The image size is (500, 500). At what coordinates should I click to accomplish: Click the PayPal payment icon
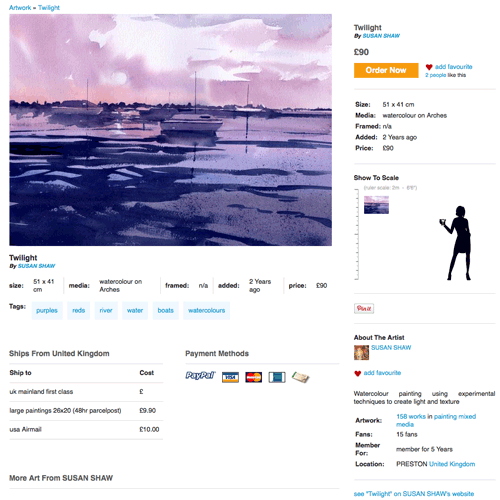point(200,376)
